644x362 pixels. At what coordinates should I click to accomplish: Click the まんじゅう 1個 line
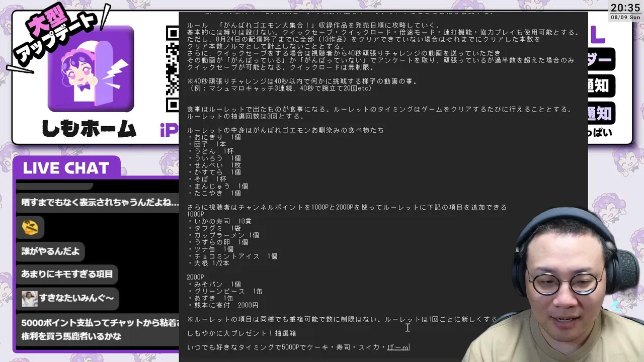218,187
